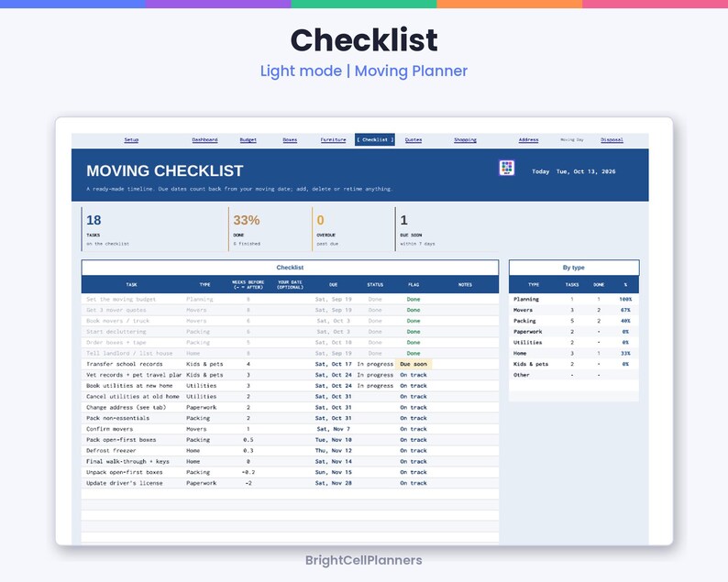Click the 'Due soon' flag cell

(x=414, y=365)
